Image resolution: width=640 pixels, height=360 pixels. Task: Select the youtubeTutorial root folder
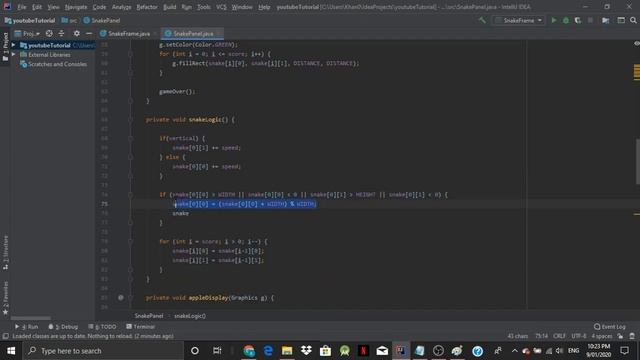coord(49,45)
